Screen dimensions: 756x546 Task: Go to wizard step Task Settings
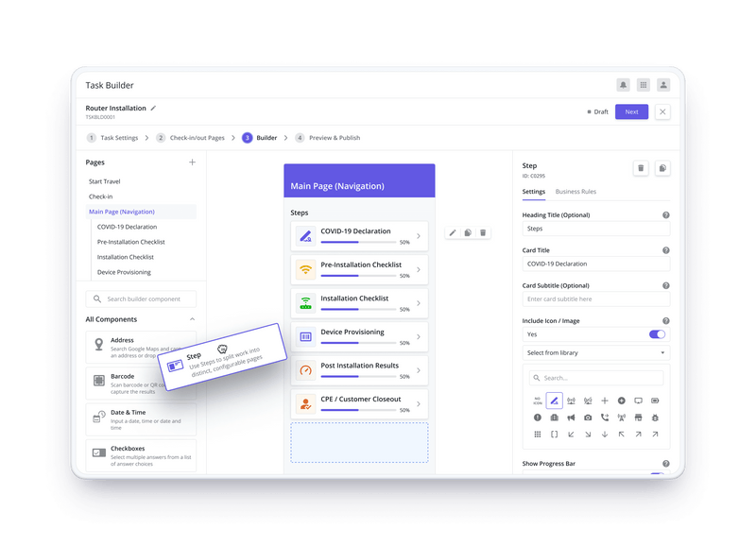coord(112,138)
